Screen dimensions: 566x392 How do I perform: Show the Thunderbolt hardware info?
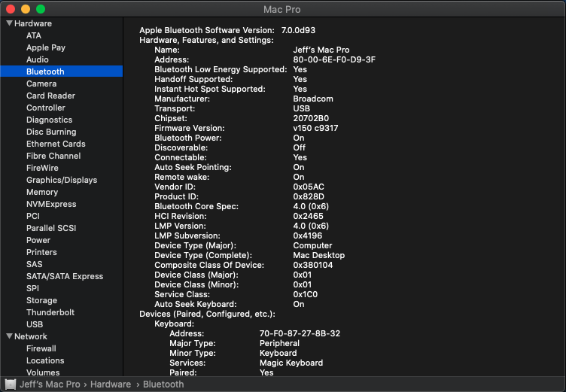51,312
